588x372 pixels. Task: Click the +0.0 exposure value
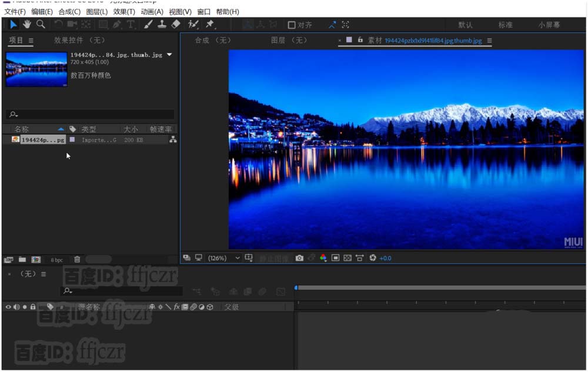tap(385, 258)
